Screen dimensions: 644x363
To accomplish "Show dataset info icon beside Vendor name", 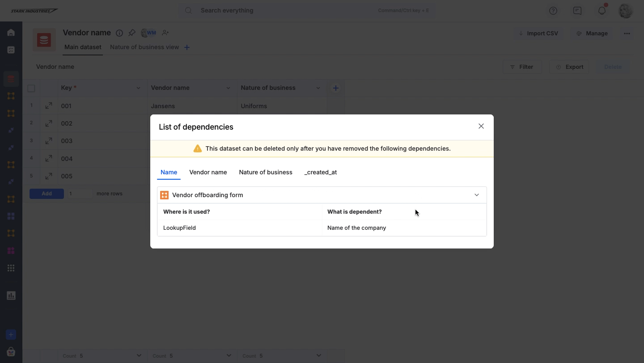I will (119, 33).
